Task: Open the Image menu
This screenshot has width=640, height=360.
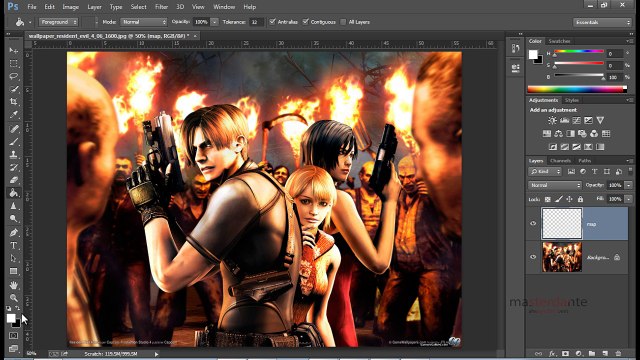Action: point(70,7)
